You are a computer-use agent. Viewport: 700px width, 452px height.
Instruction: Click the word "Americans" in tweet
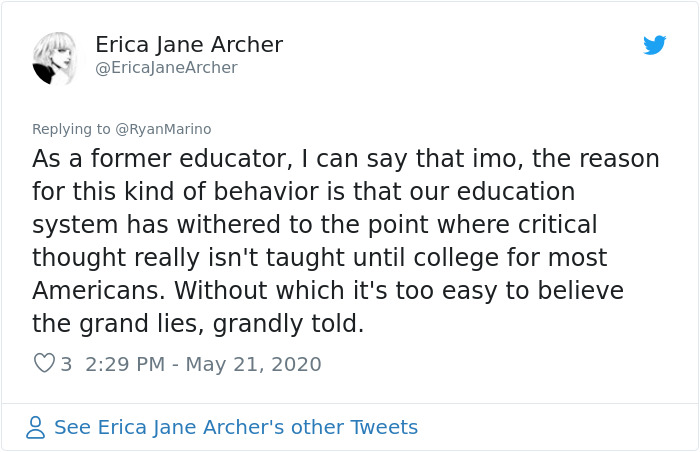click(96, 291)
